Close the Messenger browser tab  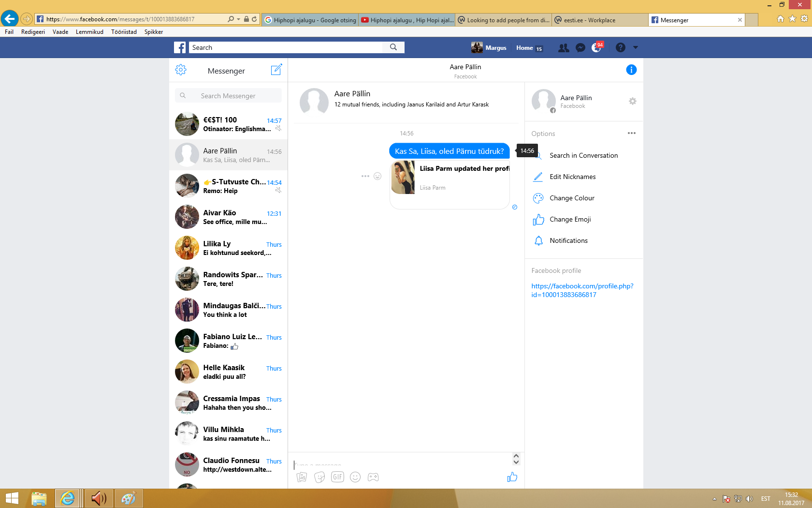tap(739, 20)
